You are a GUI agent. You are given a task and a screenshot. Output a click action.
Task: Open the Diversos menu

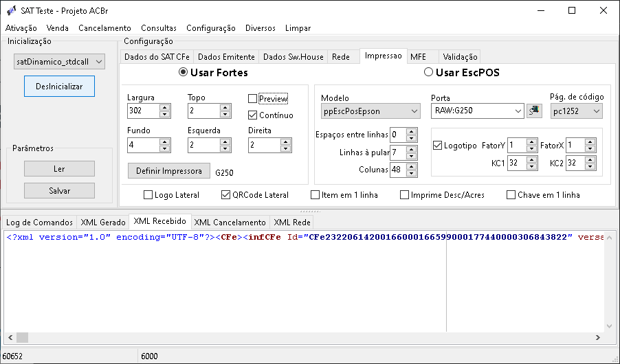point(261,28)
